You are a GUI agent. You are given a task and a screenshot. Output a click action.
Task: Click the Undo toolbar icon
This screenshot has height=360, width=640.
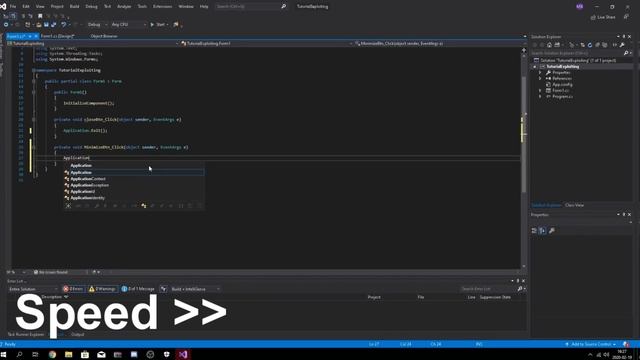pyautogui.click(x=64, y=24)
